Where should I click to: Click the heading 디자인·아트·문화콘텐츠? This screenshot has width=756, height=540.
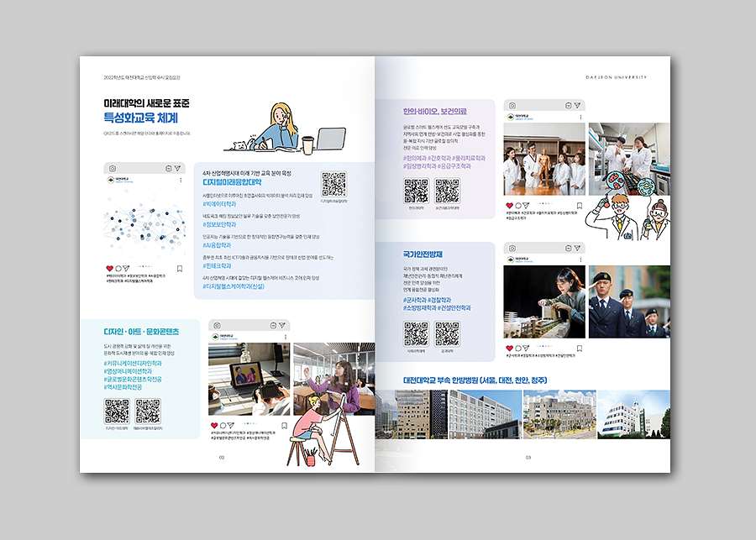(141, 332)
